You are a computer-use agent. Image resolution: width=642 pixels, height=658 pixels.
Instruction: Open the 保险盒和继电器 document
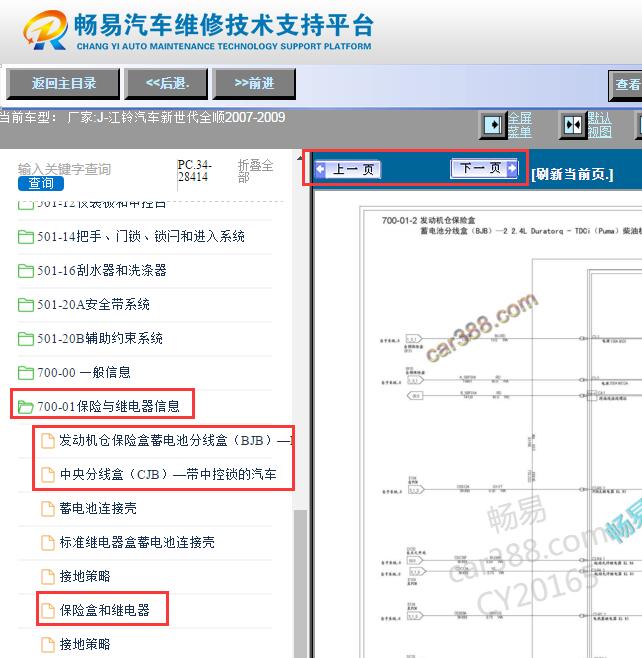[104, 611]
